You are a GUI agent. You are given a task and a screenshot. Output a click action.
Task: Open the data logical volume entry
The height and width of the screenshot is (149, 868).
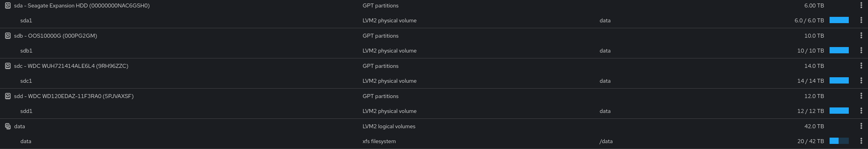[x=434, y=141]
